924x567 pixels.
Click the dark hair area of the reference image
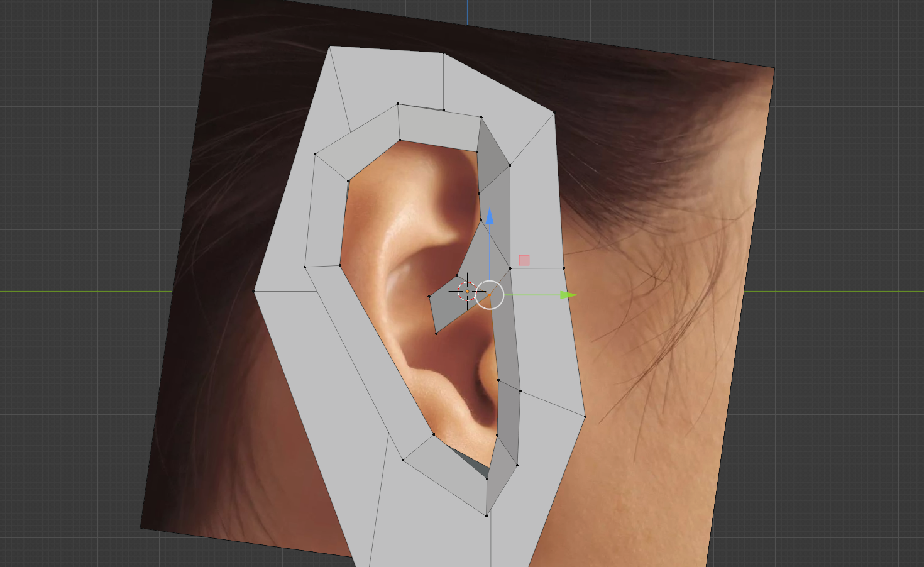coord(629,113)
